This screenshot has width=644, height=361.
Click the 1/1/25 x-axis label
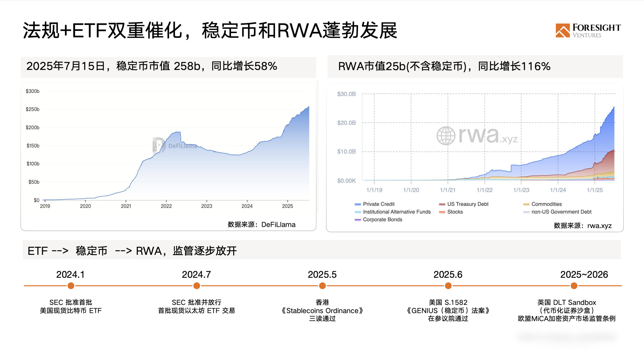(x=595, y=190)
